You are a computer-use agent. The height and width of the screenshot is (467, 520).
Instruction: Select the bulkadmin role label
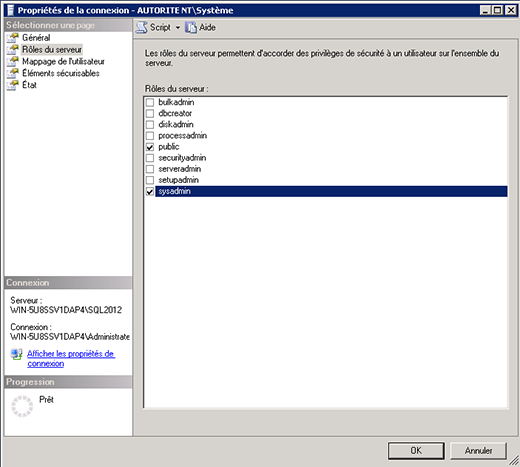(x=176, y=102)
